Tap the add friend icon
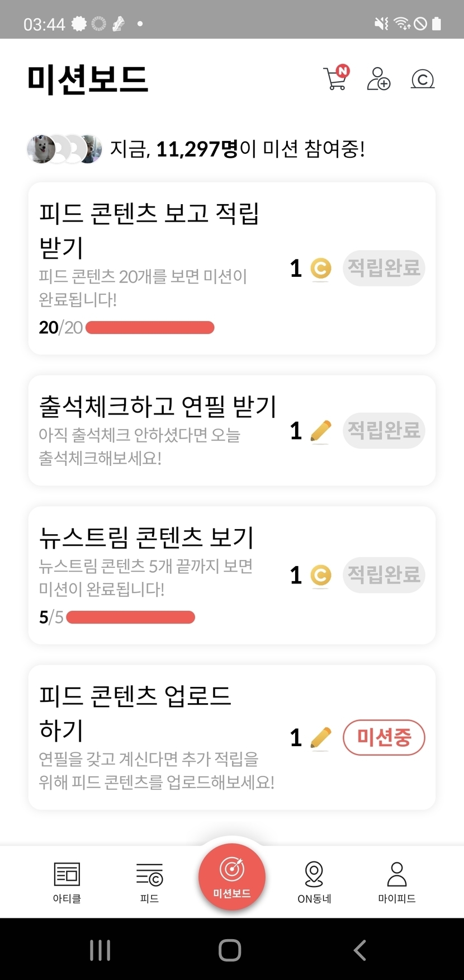This screenshot has width=464, height=980. click(378, 79)
